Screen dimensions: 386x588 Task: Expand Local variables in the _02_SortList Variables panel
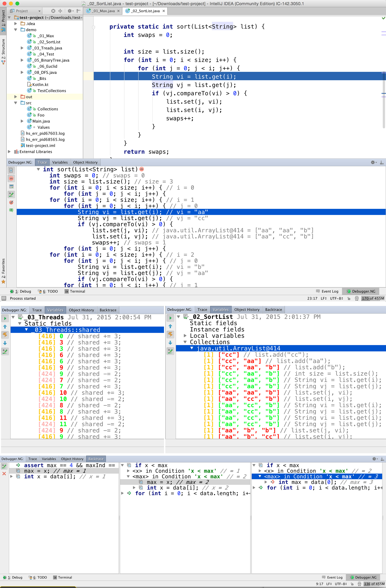point(185,336)
